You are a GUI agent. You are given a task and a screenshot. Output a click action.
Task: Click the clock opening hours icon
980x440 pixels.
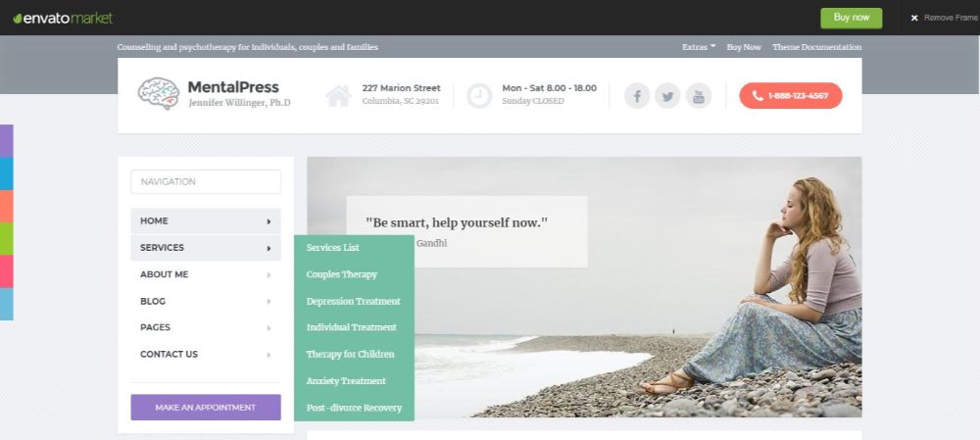coord(479,96)
